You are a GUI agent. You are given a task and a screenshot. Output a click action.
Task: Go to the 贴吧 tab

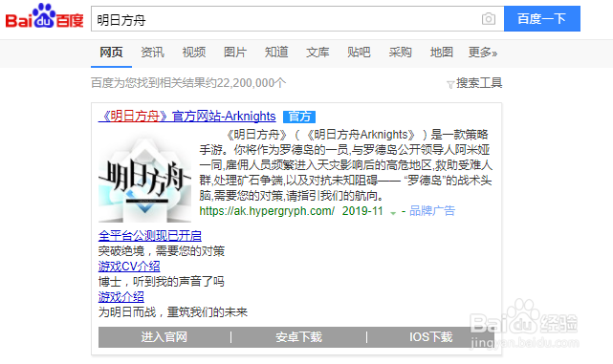359,53
